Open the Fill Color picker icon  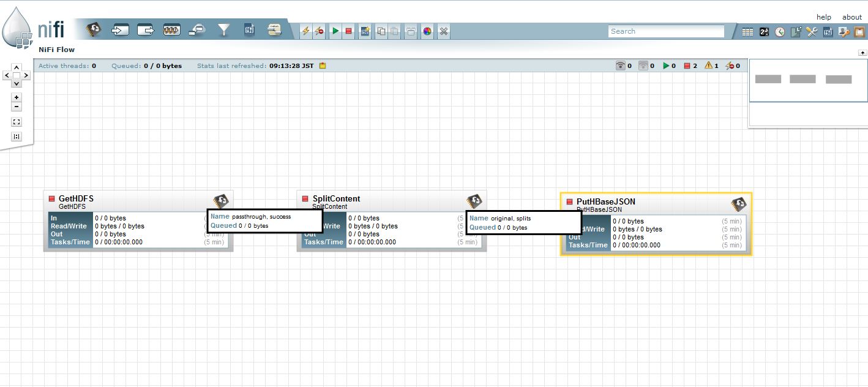click(x=427, y=31)
